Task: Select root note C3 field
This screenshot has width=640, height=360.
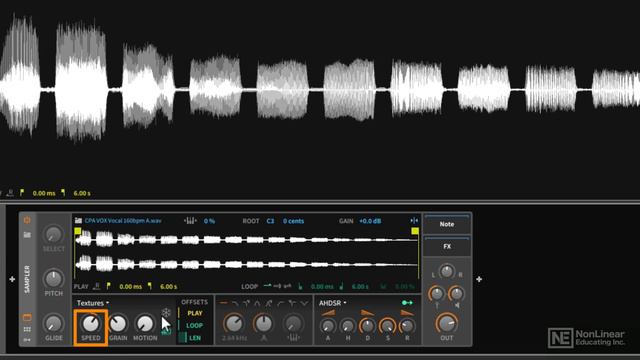Action: (270, 221)
